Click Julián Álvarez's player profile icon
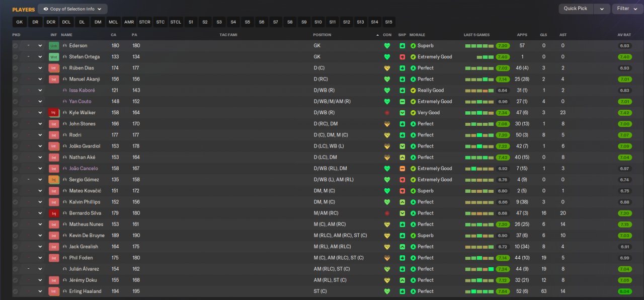Viewport: 644px width, 300px height. tap(65, 269)
